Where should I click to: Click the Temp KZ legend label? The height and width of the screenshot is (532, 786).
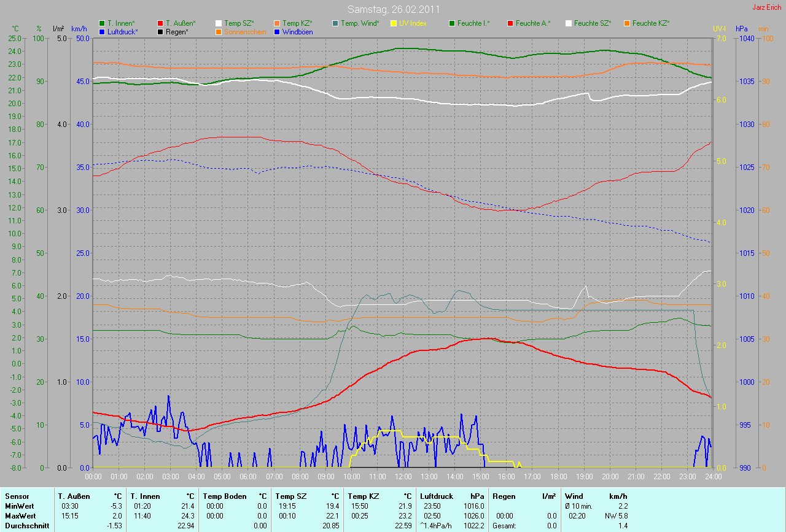click(297, 23)
